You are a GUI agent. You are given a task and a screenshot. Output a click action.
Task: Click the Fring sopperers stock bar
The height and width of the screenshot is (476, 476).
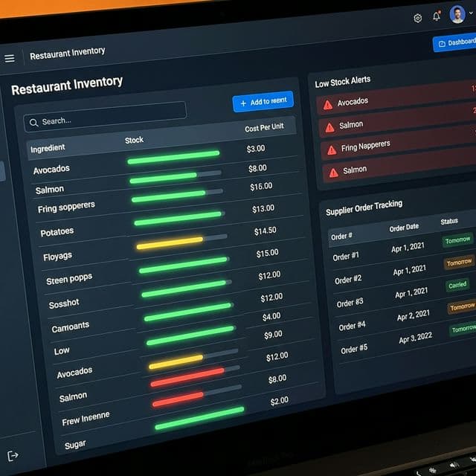pos(177,196)
